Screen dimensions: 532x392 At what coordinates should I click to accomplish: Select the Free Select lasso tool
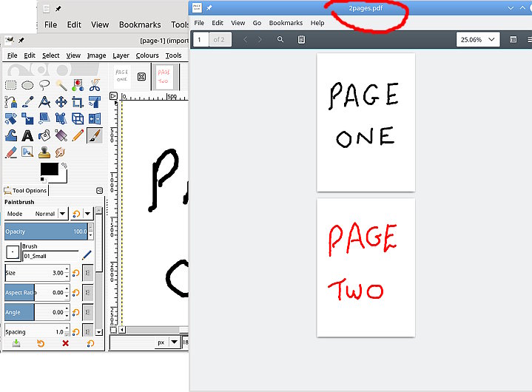click(44, 85)
